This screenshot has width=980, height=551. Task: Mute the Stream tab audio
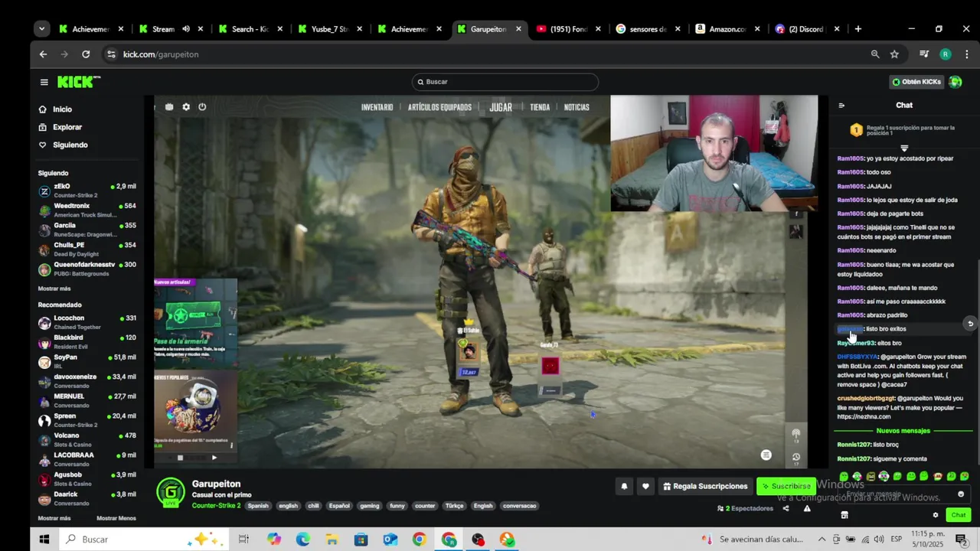tap(185, 29)
